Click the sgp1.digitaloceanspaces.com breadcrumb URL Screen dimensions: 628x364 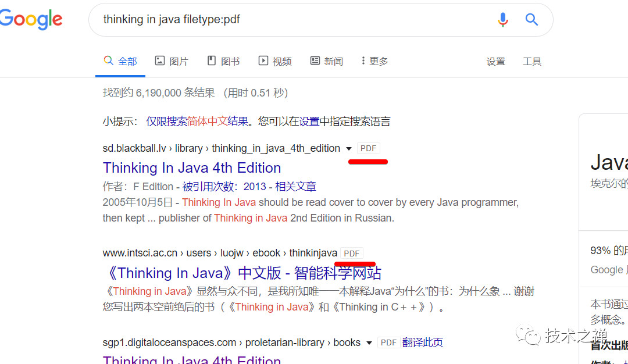tap(231, 343)
